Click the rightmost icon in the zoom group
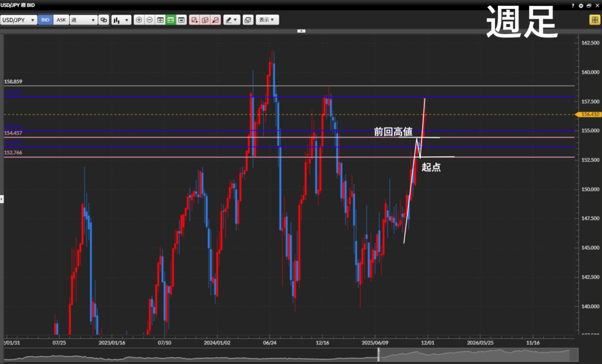Viewport: 602px width, 364px height. pos(181,20)
